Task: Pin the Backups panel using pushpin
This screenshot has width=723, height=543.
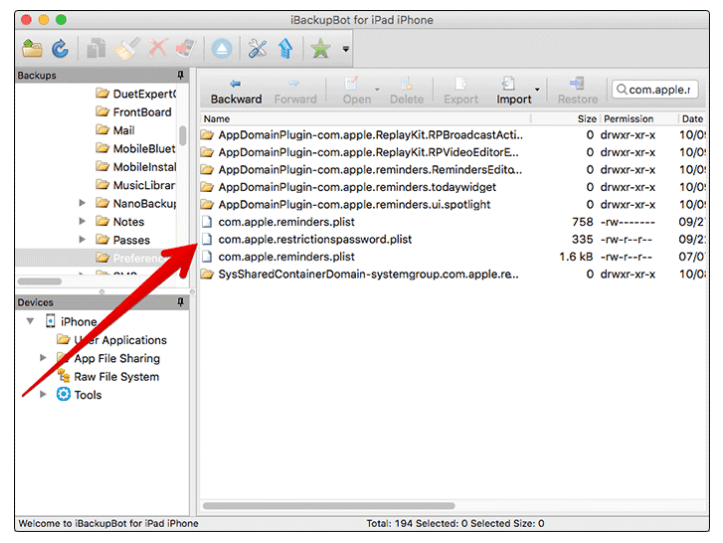Action: click(180, 76)
